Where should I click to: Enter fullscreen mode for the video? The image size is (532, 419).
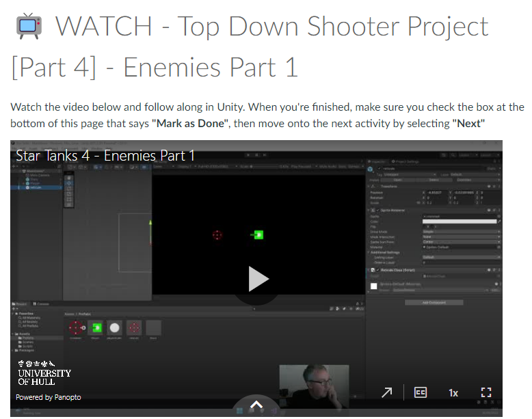click(x=486, y=392)
